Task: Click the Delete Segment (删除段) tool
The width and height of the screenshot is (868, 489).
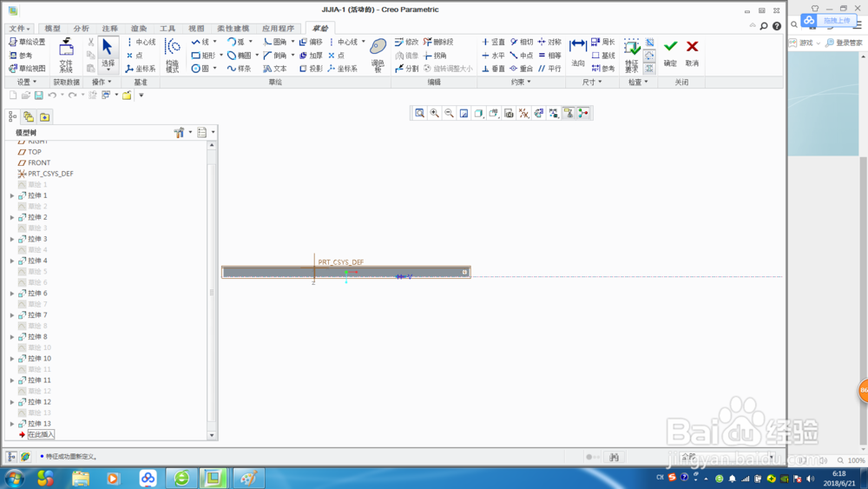Action: (438, 42)
